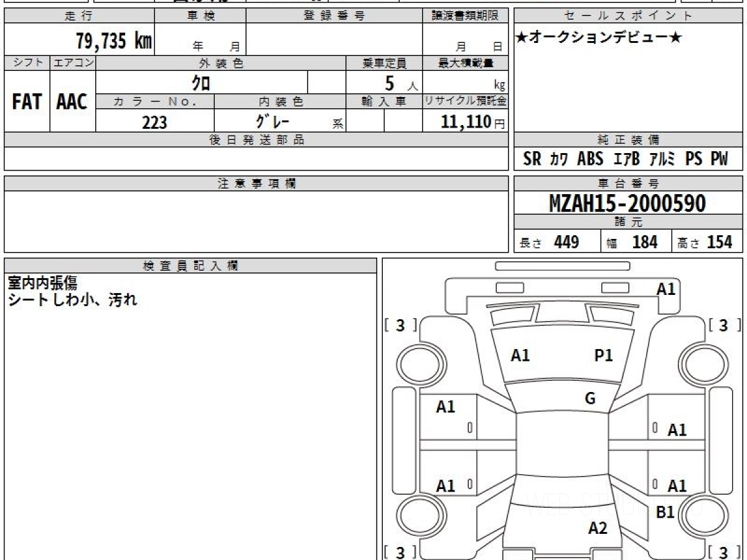The image size is (747, 560).
Task: Click the height value 高さ 154
Action: click(705, 243)
